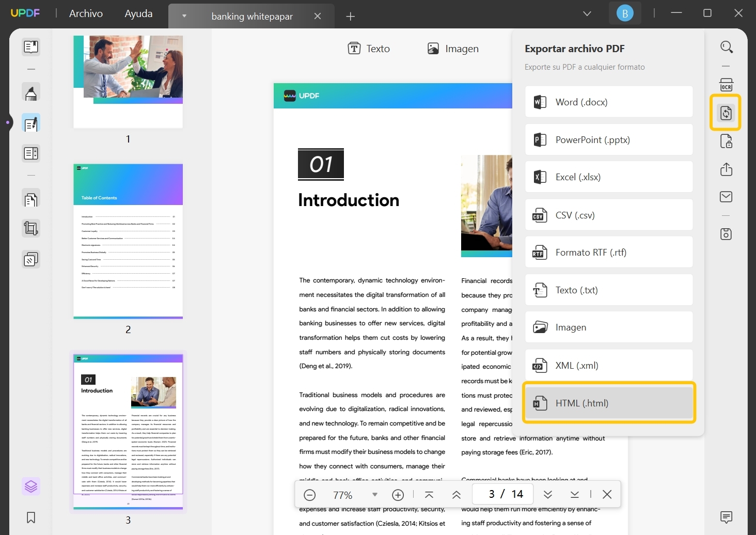The height and width of the screenshot is (535, 756).
Task: Export to CSV (.csv)
Action: pos(609,215)
